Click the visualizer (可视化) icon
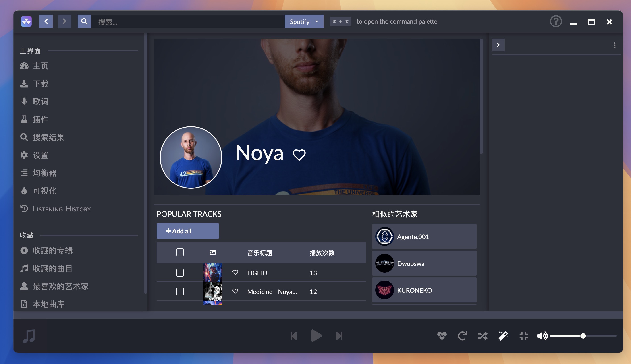Screen dimensions: 631x364 [24, 191]
